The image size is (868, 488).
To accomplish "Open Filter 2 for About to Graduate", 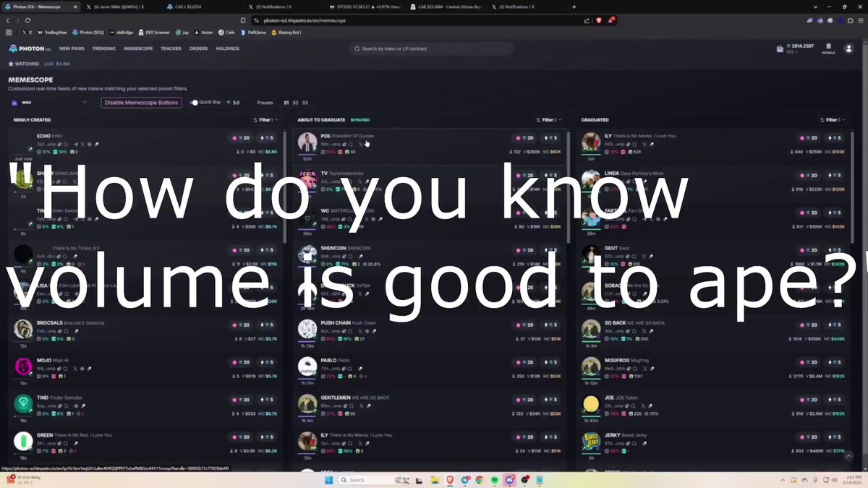I will tap(549, 120).
